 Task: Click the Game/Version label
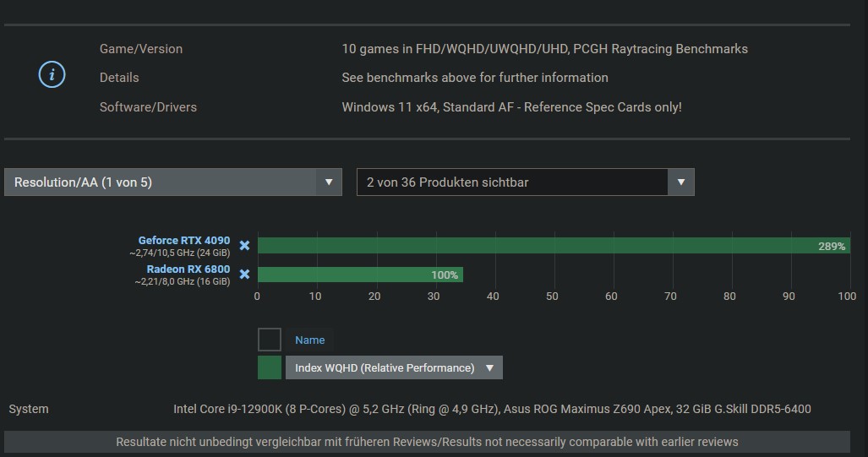(141, 49)
